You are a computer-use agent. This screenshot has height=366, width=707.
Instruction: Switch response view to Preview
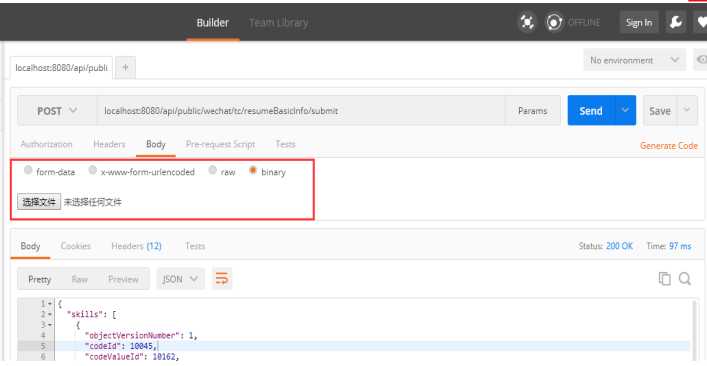[x=123, y=279]
